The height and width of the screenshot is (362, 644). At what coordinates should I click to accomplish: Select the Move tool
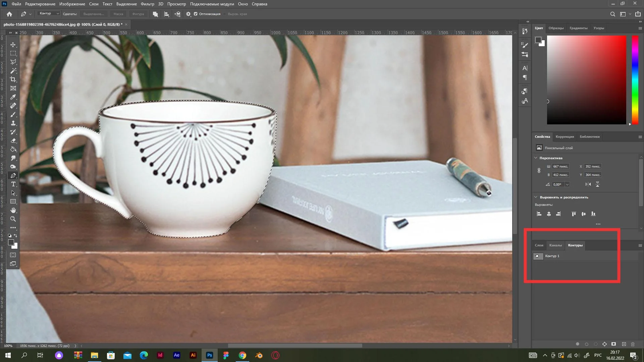13,45
